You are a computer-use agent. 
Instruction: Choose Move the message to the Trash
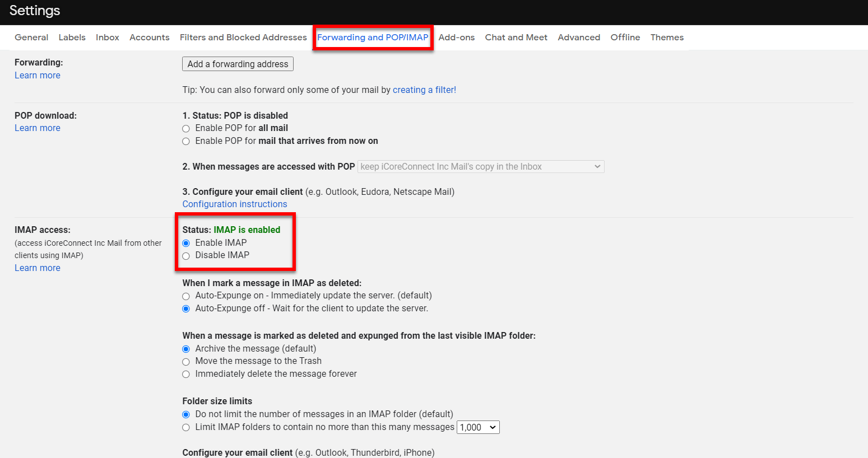click(x=185, y=361)
